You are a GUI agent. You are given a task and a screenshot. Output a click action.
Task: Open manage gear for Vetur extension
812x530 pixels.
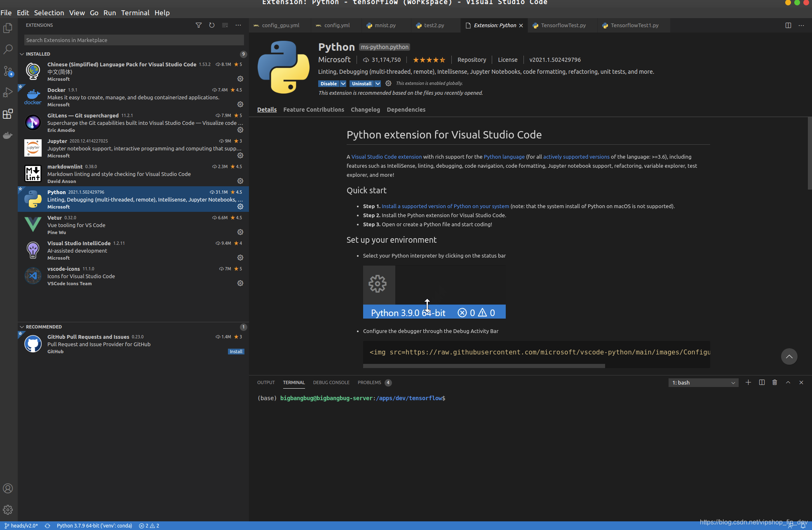[x=240, y=232]
